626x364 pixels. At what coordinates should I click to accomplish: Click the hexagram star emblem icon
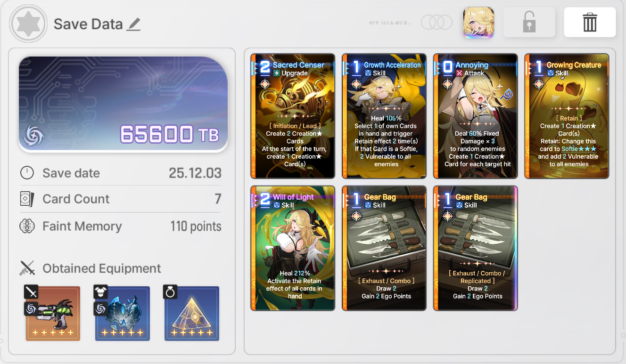[28, 23]
